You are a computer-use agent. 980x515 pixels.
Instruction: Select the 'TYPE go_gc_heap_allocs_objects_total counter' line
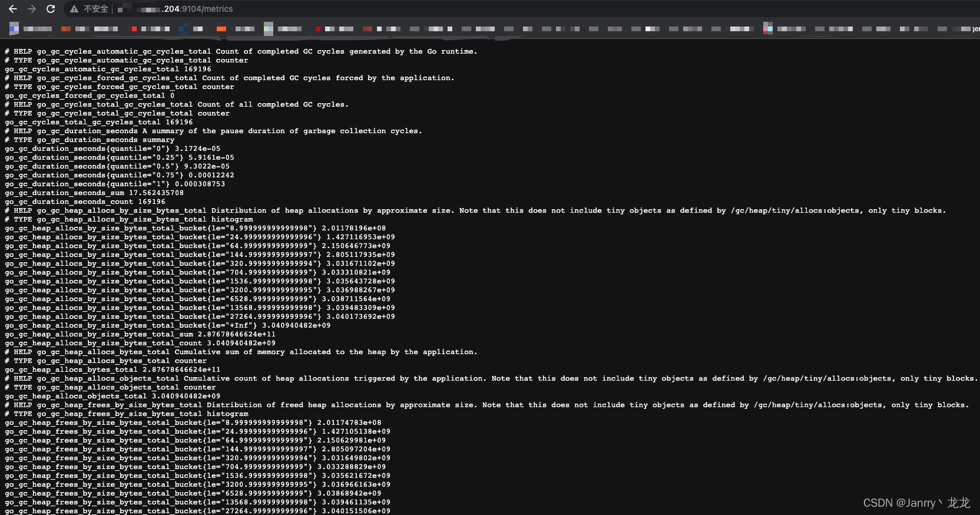[110, 388]
